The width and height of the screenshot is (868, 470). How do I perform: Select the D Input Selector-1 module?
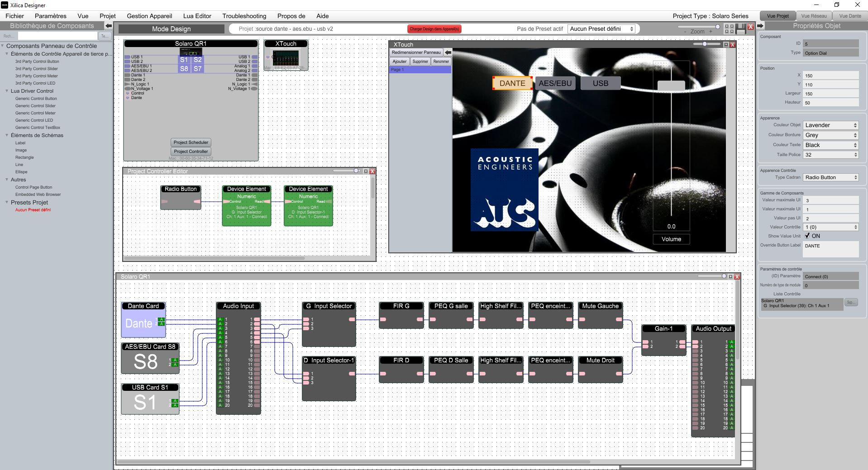[x=329, y=379]
